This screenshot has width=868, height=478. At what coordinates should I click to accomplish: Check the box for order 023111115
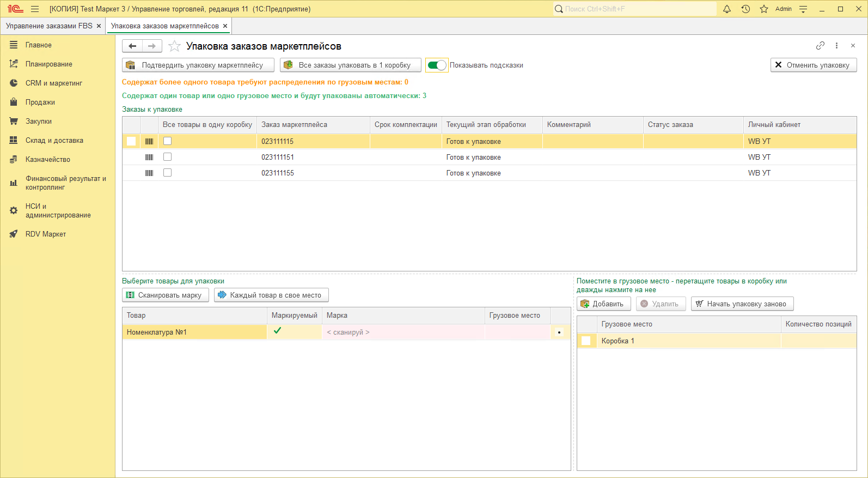pyautogui.click(x=168, y=141)
